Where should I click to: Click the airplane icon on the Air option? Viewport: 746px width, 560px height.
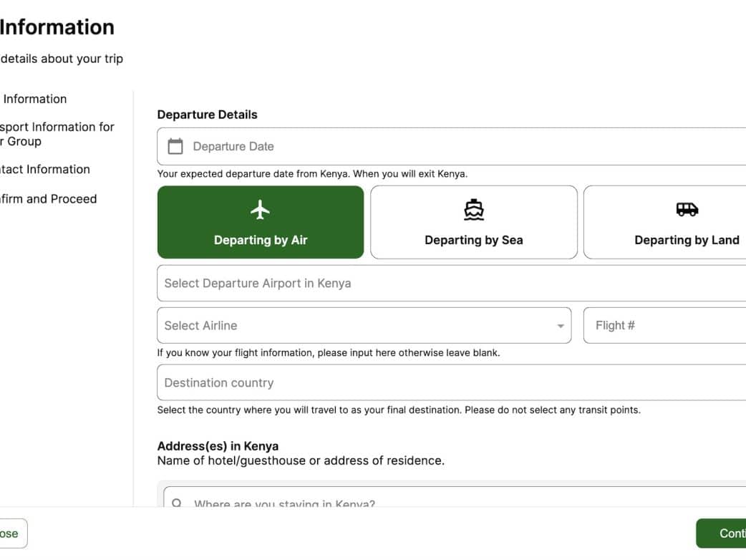pos(261,210)
